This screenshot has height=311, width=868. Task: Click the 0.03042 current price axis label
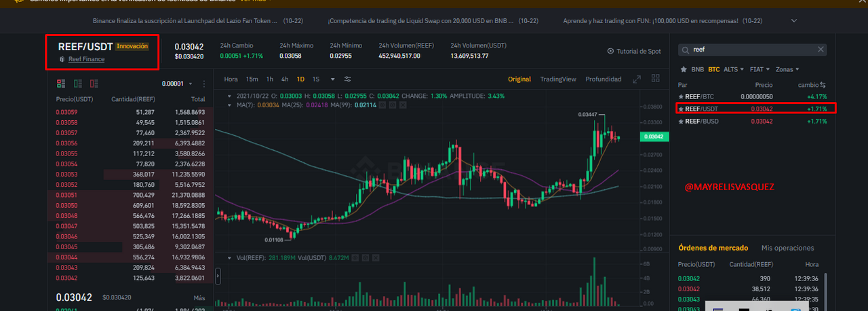click(x=654, y=136)
